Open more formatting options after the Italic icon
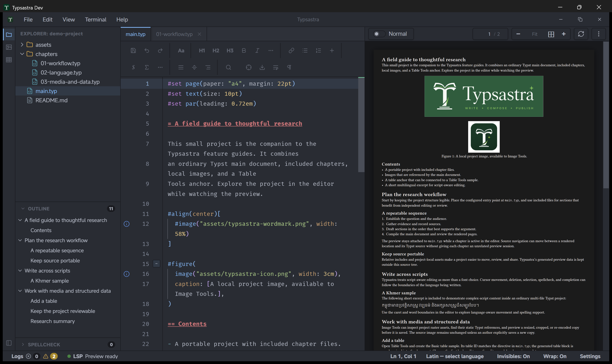Screen dimensions: 612x364 (x=271, y=50)
